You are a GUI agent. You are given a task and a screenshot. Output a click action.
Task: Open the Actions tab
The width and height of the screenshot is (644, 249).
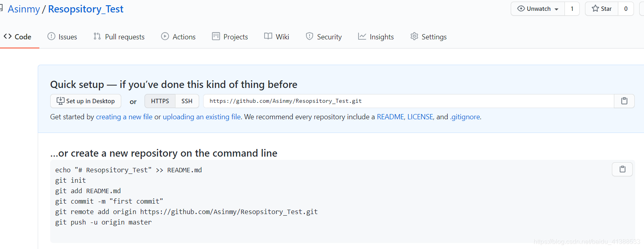coord(178,37)
